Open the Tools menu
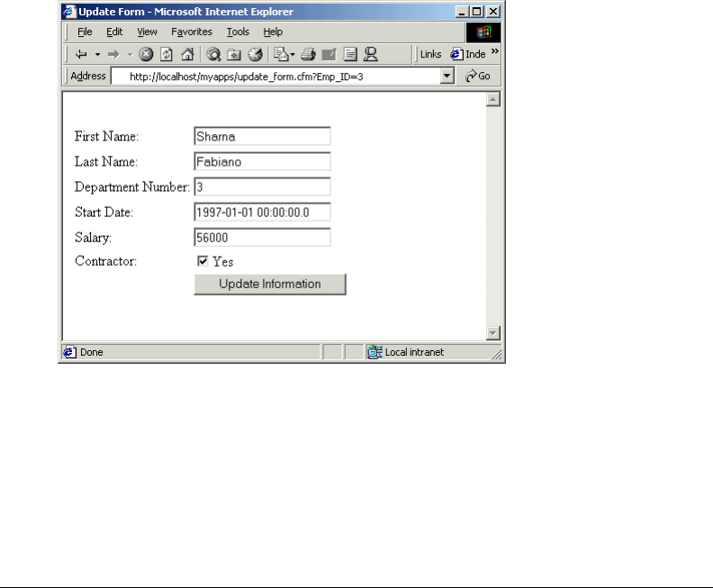Image resolution: width=713 pixels, height=588 pixels. [238, 32]
